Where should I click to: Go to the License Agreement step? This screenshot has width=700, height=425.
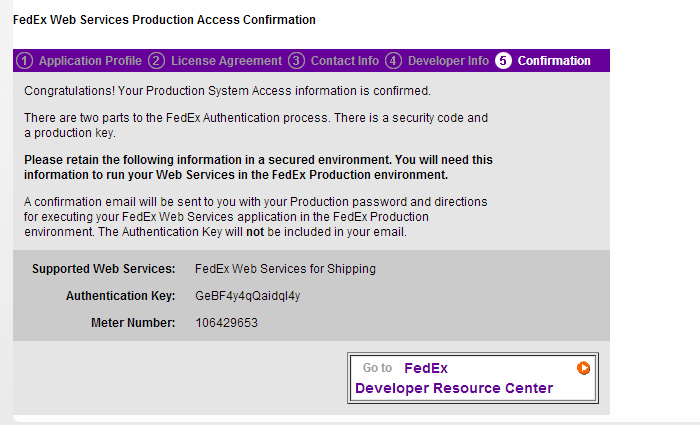point(226,61)
